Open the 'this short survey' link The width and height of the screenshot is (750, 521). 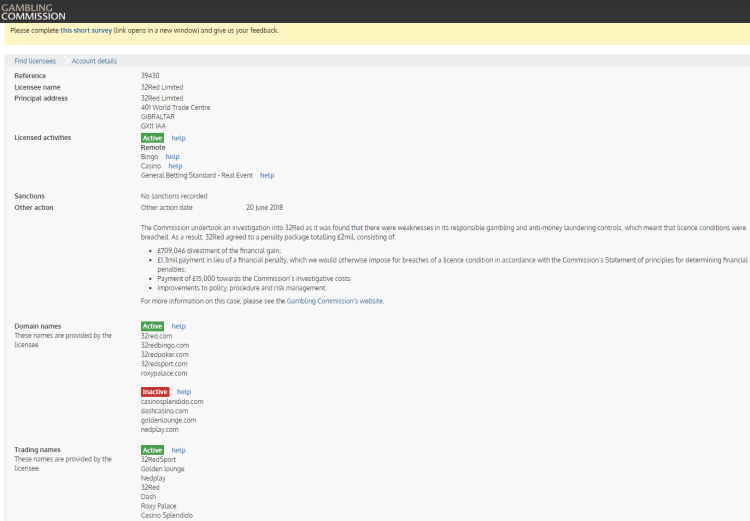click(x=86, y=30)
